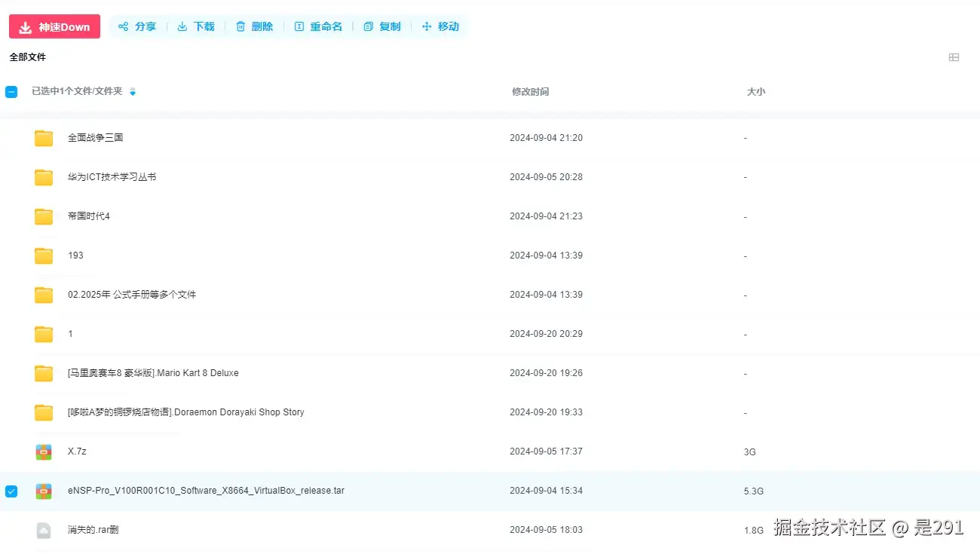Click the 删除 delete toolbar button
Screen dimensions: 980x554
254,26
